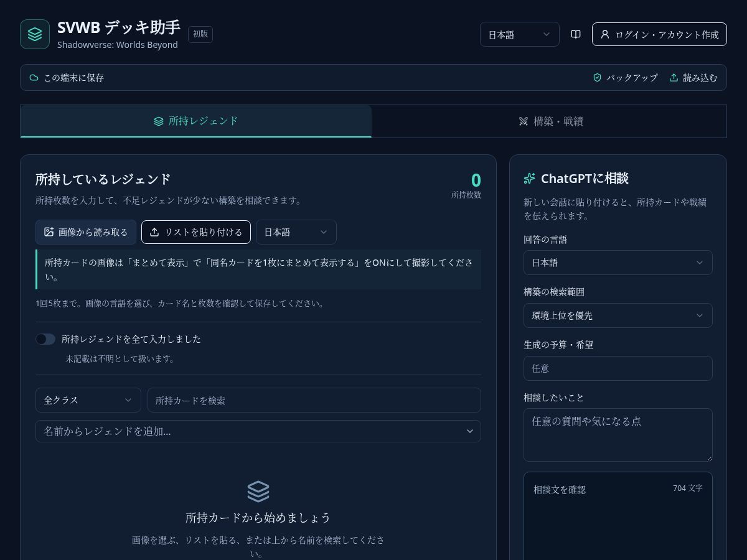747x560 pixels.
Task: Click the layers icon in 所持レジェンド tab
Action: point(159,121)
